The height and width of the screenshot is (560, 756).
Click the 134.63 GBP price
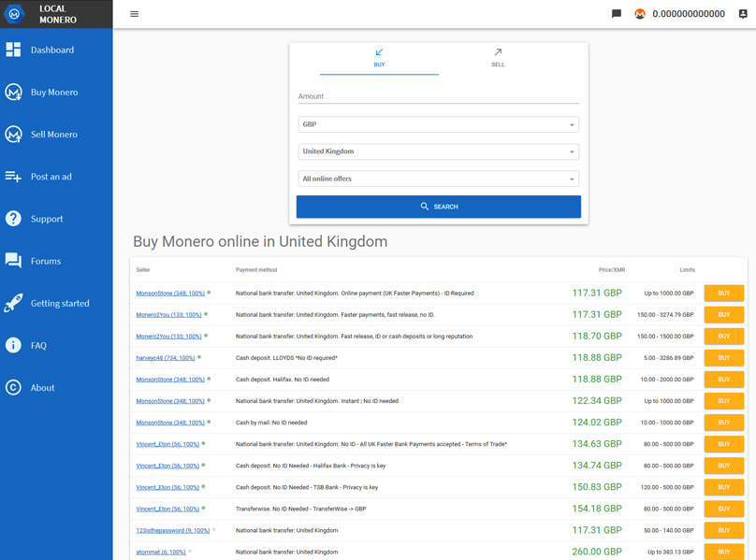(597, 443)
